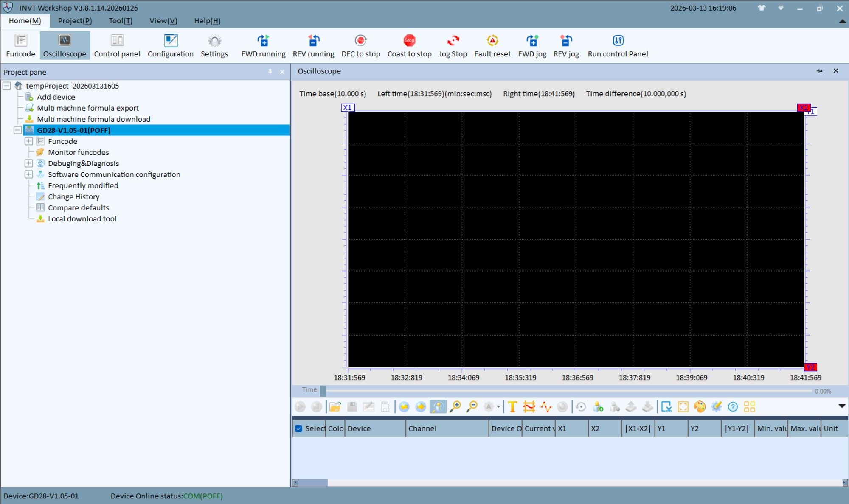Screen dimensions: 849x504
Task: Pin the Project pane
Action: point(270,72)
